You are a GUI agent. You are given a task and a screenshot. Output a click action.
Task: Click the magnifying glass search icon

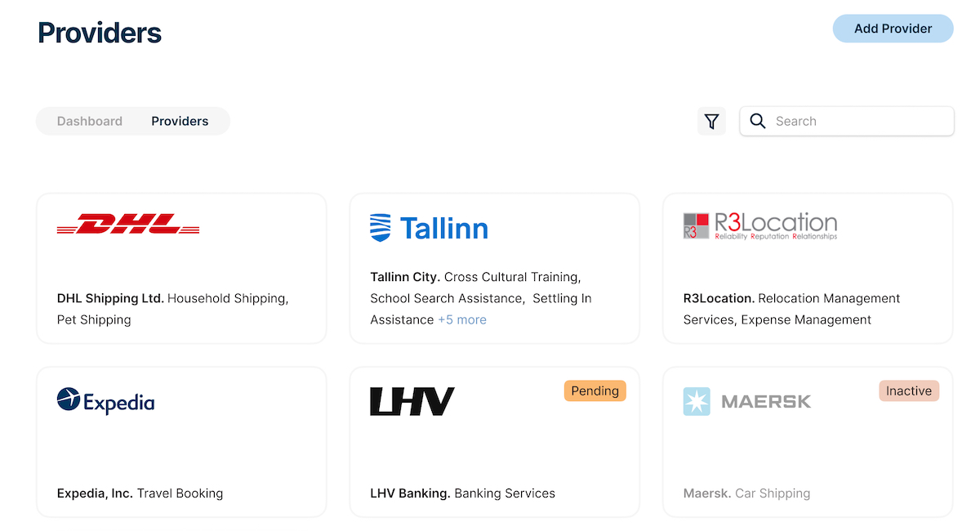(758, 121)
